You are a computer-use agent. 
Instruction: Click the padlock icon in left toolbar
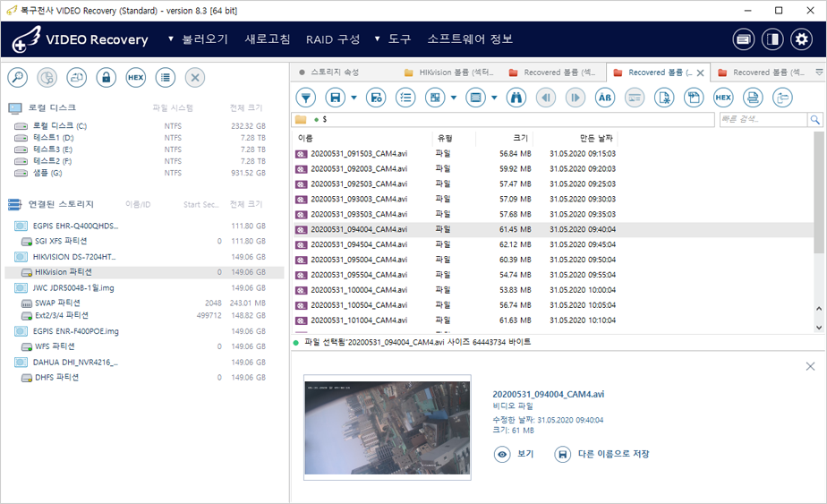pyautogui.click(x=107, y=78)
